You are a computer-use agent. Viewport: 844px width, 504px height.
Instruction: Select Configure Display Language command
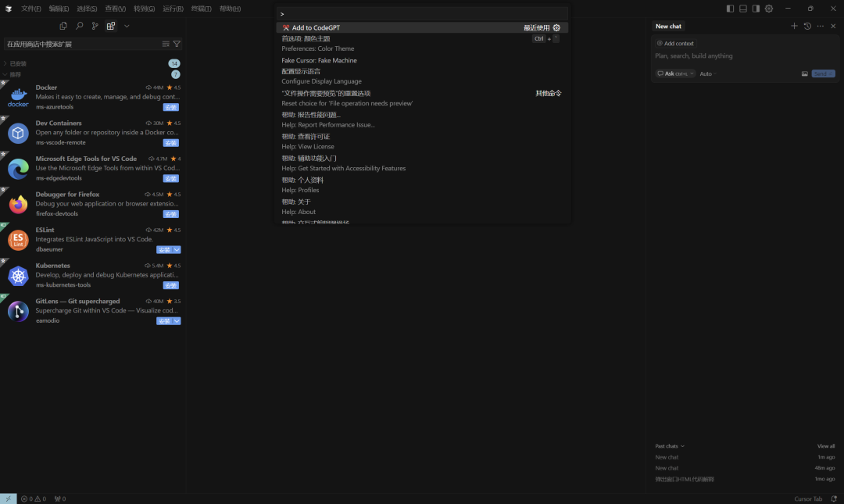pyautogui.click(x=422, y=77)
